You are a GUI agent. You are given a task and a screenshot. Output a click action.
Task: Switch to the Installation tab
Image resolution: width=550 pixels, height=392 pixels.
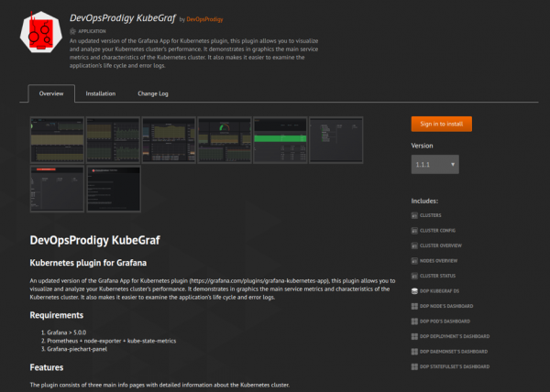(101, 93)
